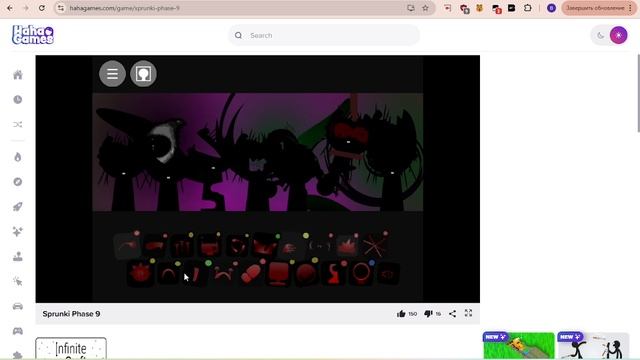
Task: Open the sidebar cursor click games icon
Action: click(x=18, y=281)
